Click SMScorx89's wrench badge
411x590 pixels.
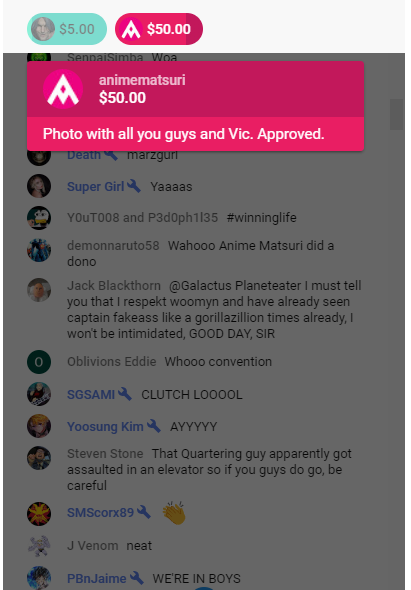[x=144, y=512]
